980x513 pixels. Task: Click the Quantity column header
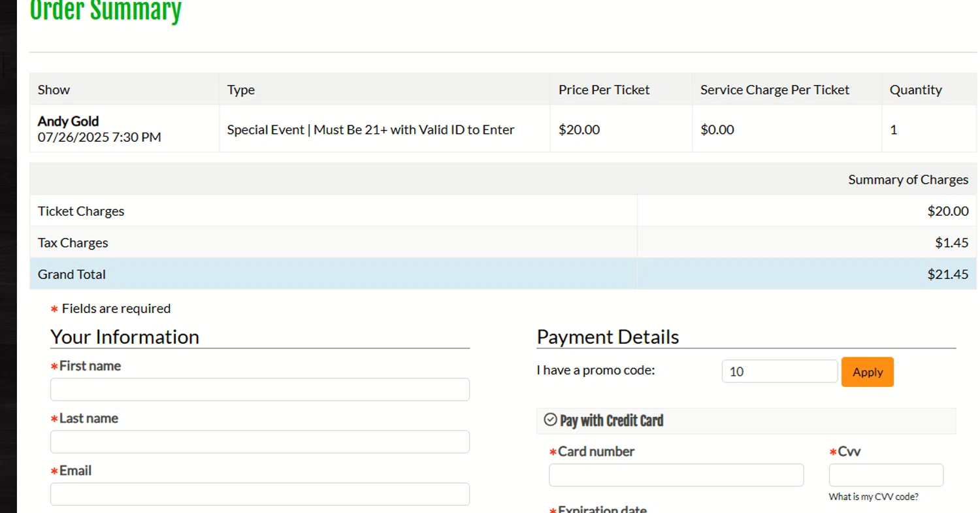916,90
